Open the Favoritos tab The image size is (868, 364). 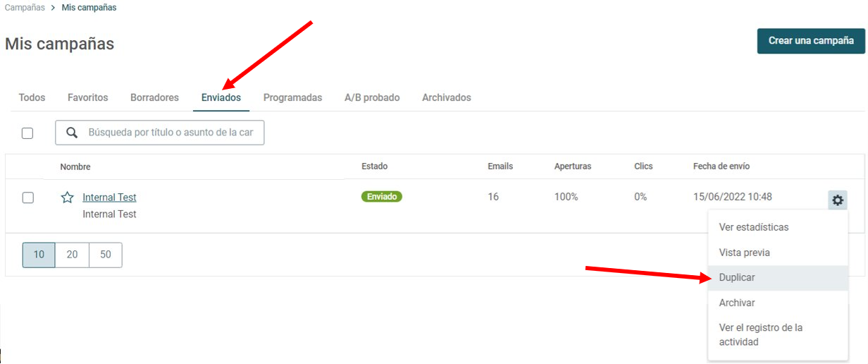(88, 97)
